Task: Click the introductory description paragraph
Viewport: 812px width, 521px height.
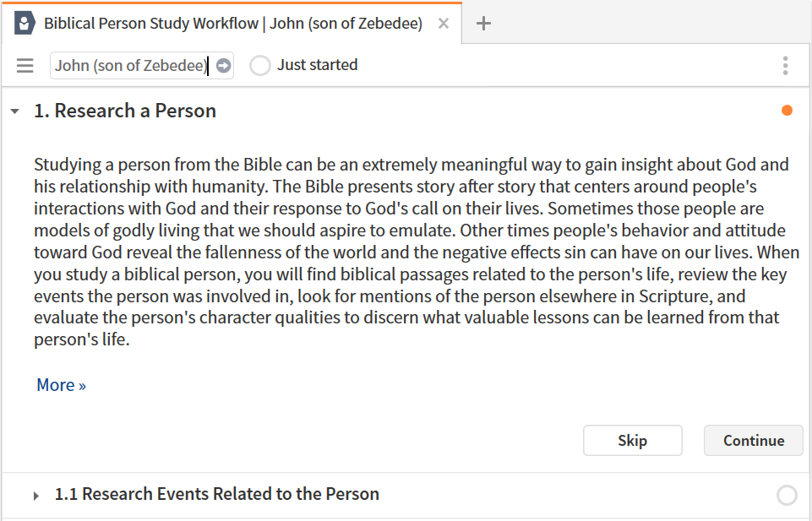Action: (x=411, y=252)
